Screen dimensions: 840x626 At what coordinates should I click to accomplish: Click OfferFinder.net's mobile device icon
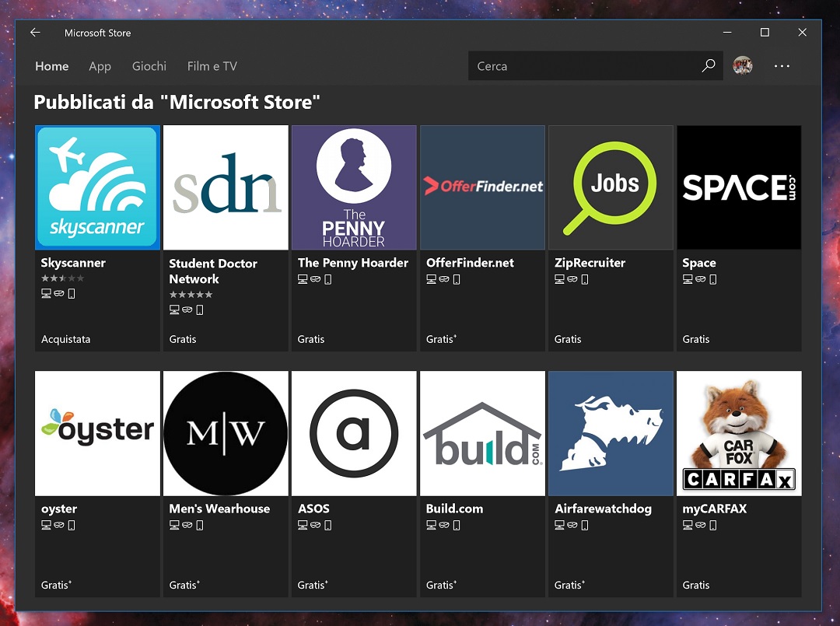click(x=457, y=279)
